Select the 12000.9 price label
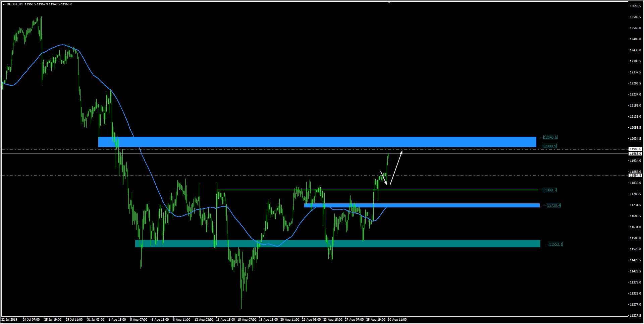The height and width of the screenshot is (324, 644). pyautogui.click(x=550, y=146)
